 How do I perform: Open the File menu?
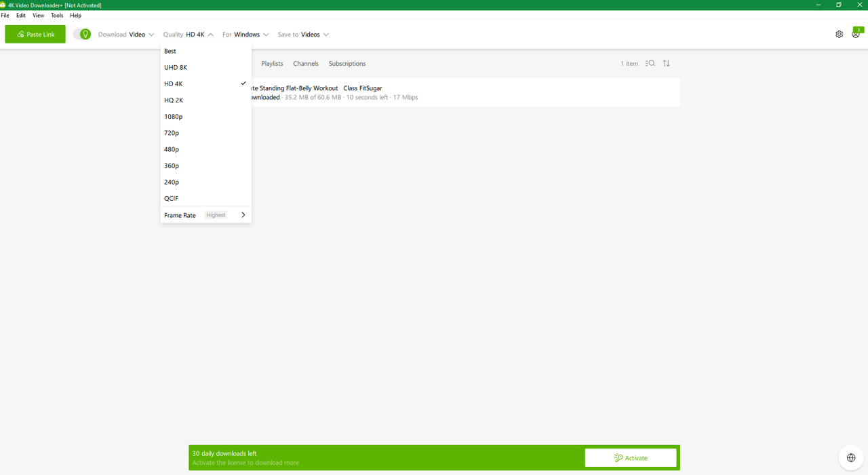pyautogui.click(x=5, y=15)
